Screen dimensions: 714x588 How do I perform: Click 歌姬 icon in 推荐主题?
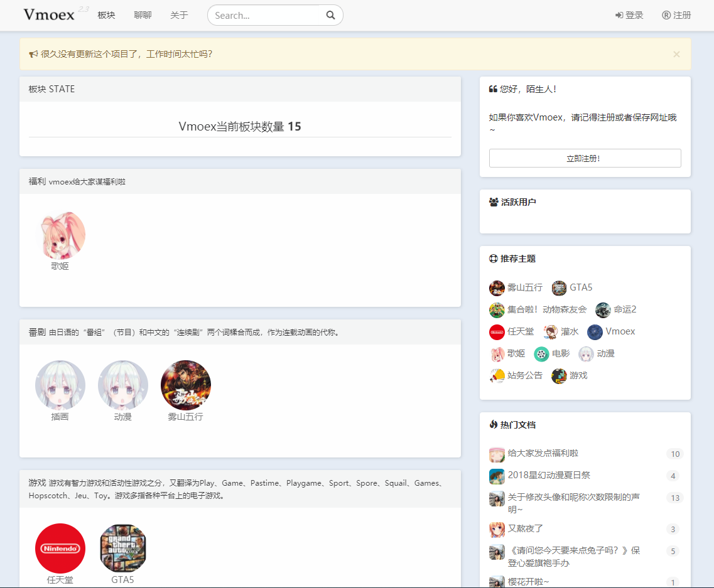coord(497,354)
